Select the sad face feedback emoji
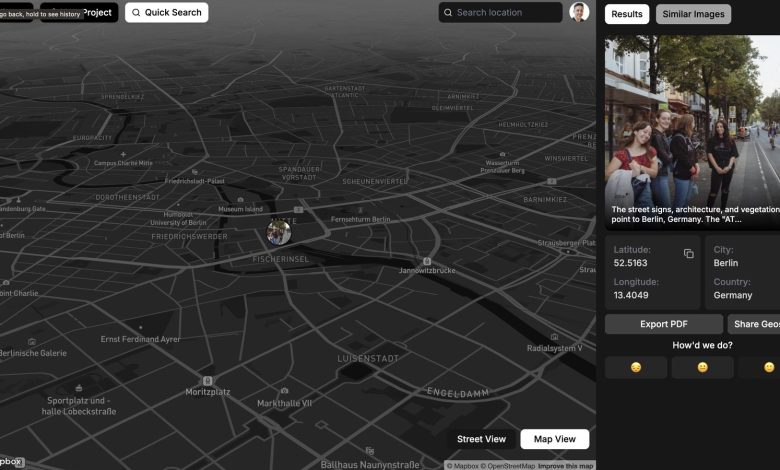Viewport: 780px width, 470px height. pos(636,367)
